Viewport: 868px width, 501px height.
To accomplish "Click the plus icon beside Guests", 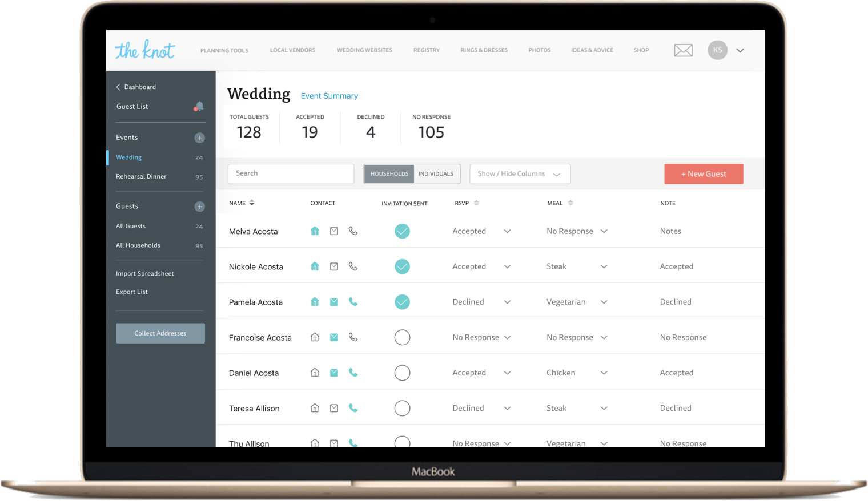I will pyautogui.click(x=199, y=207).
